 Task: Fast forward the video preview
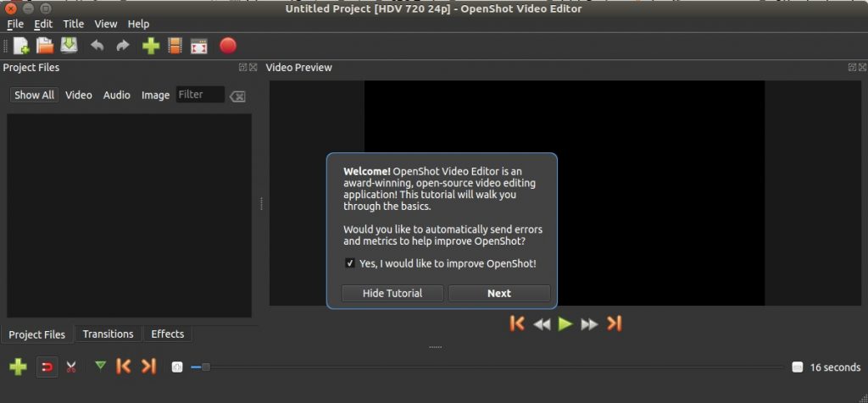click(589, 324)
